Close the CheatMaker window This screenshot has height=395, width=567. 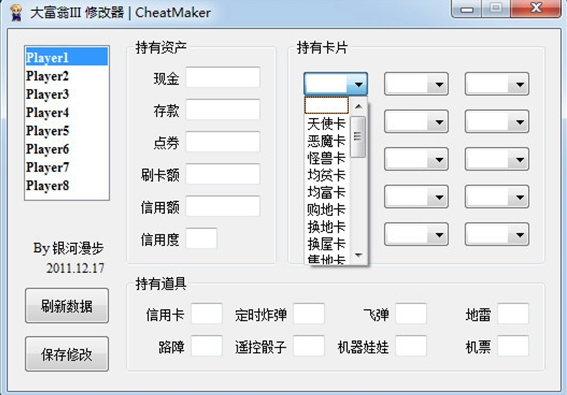pyautogui.click(x=536, y=9)
